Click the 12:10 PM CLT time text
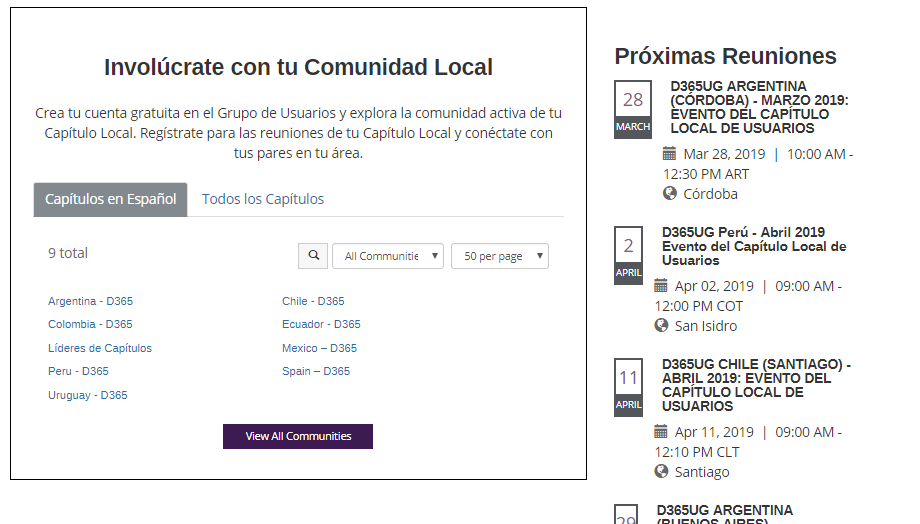This screenshot has width=920, height=524. (697, 452)
